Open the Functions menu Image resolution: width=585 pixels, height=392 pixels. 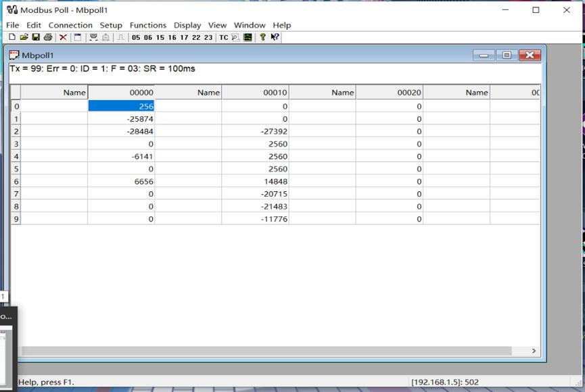[x=147, y=25]
